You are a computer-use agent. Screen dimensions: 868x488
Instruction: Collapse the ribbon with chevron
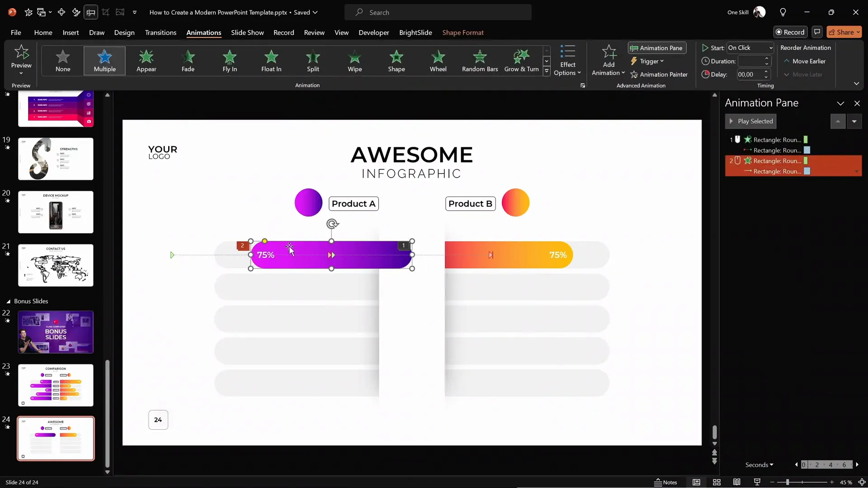coord(856,84)
